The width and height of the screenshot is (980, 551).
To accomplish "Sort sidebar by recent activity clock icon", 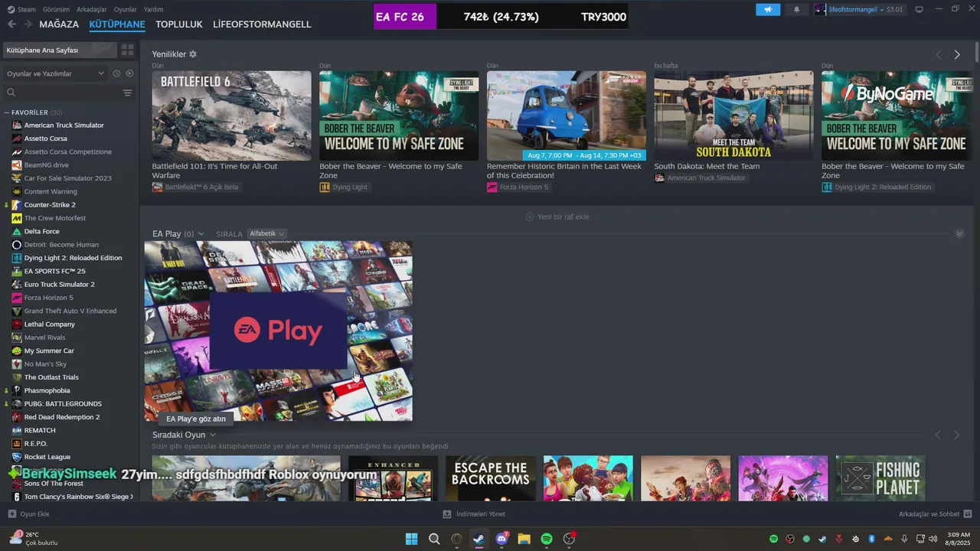I will [x=116, y=73].
